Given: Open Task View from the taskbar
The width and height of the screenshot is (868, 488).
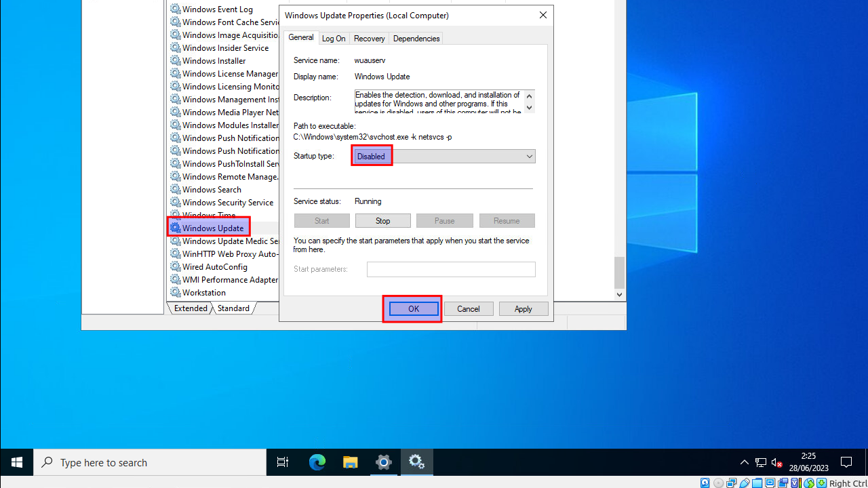Looking at the screenshot, I should 283,462.
